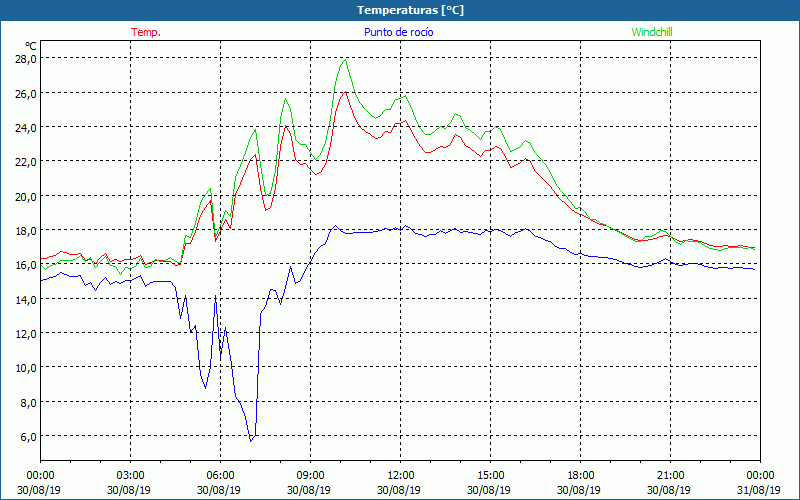Image resolution: width=800 pixels, height=500 pixels.
Task: Click the 26,0 y-axis value
Action: coord(26,93)
